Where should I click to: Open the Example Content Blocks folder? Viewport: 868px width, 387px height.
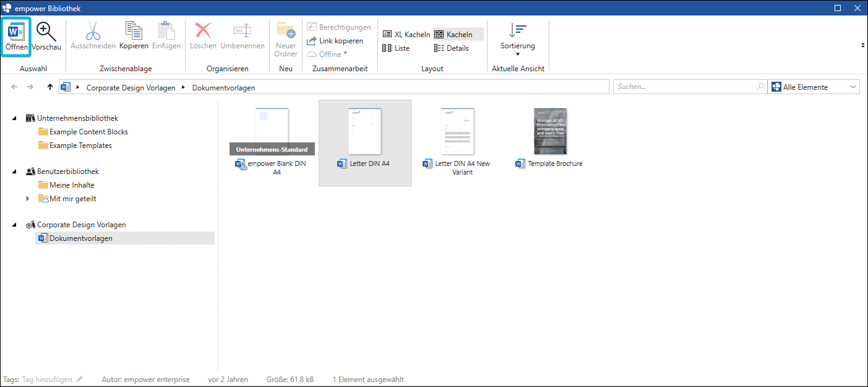(88, 132)
